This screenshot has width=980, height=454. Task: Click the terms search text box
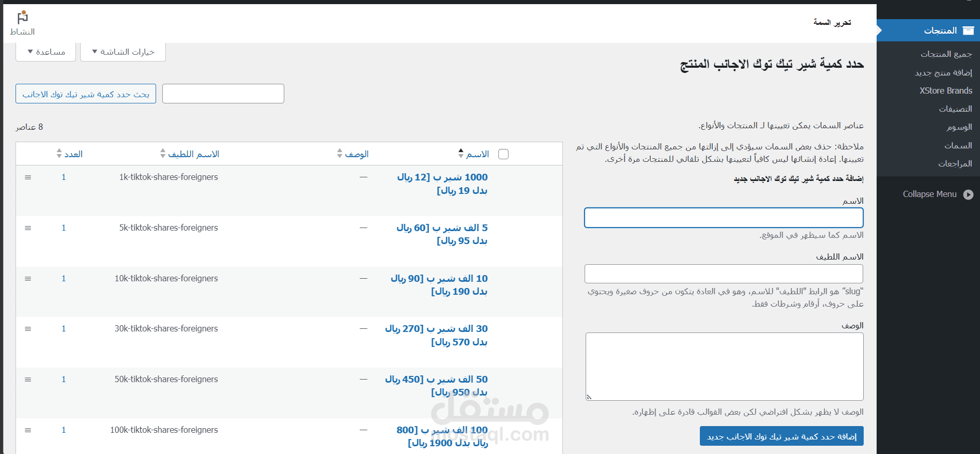(223, 94)
